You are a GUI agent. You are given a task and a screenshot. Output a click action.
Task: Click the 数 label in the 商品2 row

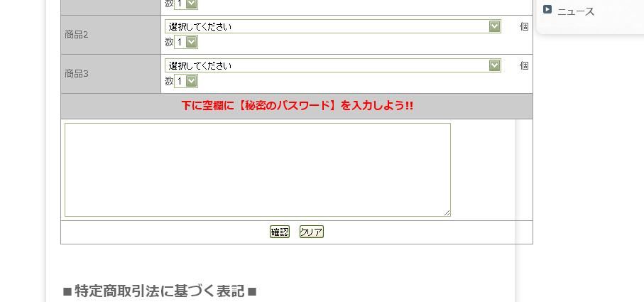(x=169, y=42)
